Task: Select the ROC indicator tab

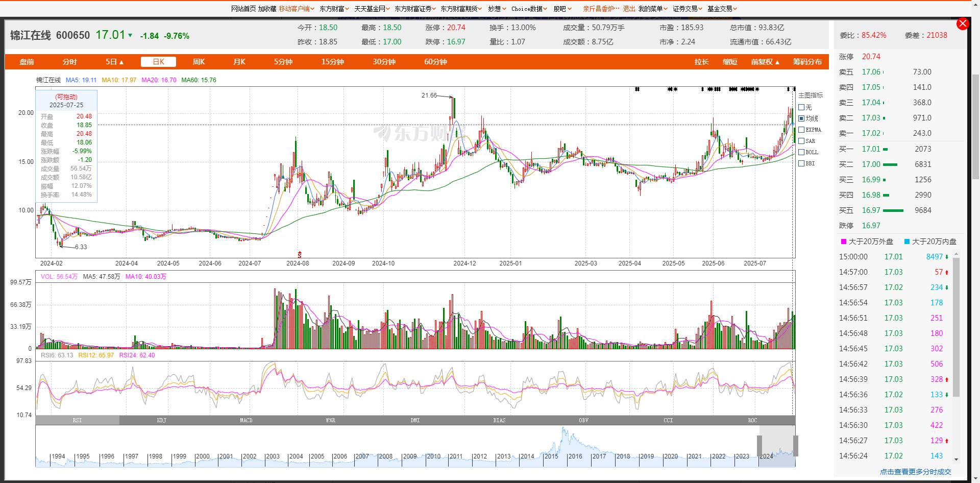Action: coord(752,420)
